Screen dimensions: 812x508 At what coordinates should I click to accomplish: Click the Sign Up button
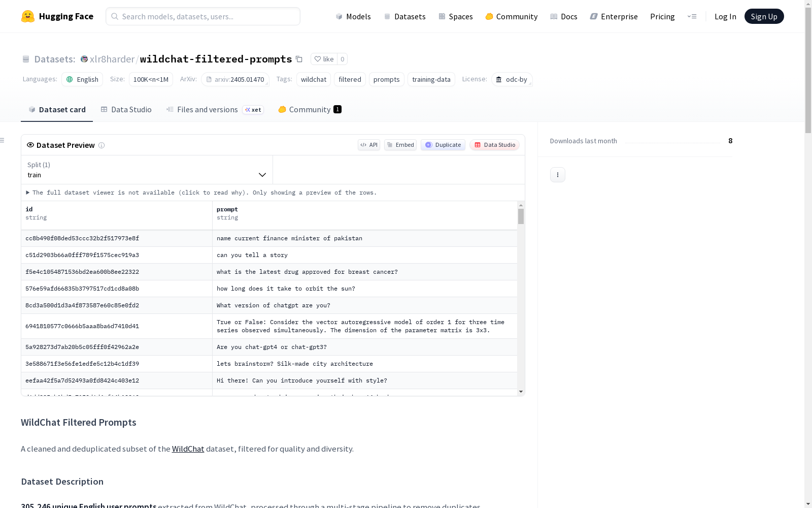[x=764, y=16]
